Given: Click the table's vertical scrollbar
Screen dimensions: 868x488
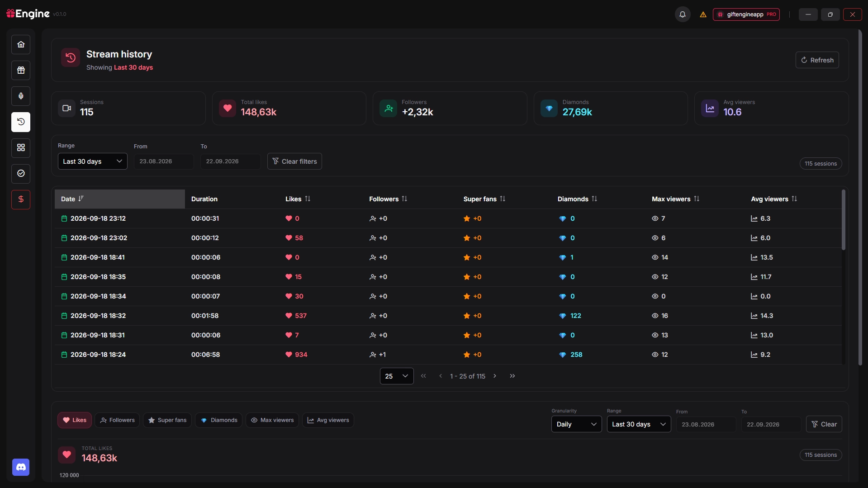Looking at the screenshot, I should tap(843, 219).
